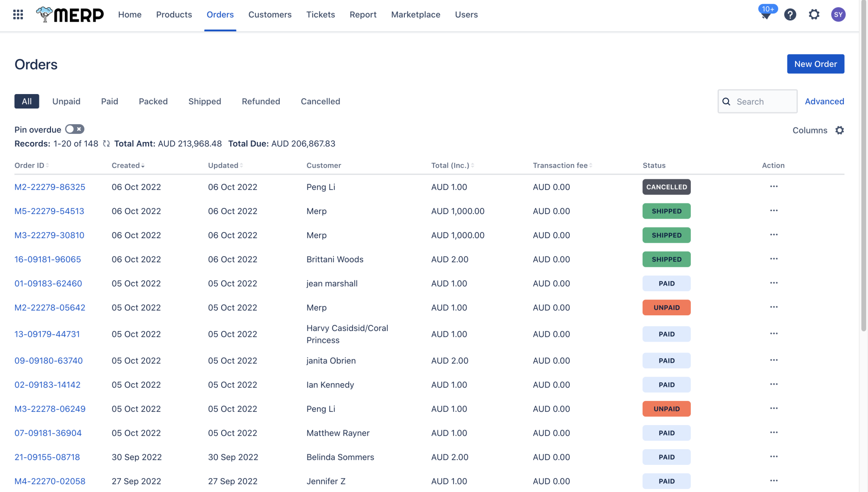Open the Report navigation item
The width and height of the screenshot is (868, 492).
(x=363, y=15)
